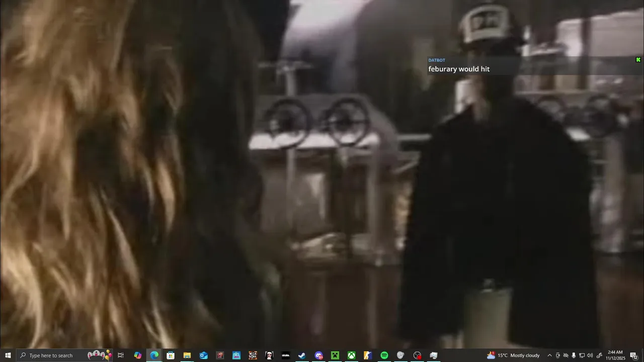The height and width of the screenshot is (362, 644).
Task: Open the Xbox app from taskbar
Action: click(351, 355)
